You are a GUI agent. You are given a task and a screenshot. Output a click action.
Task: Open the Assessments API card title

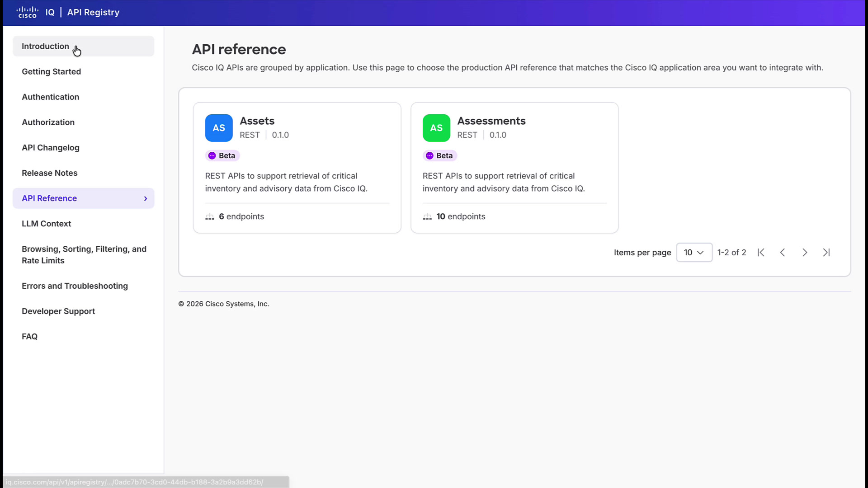(x=491, y=121)
